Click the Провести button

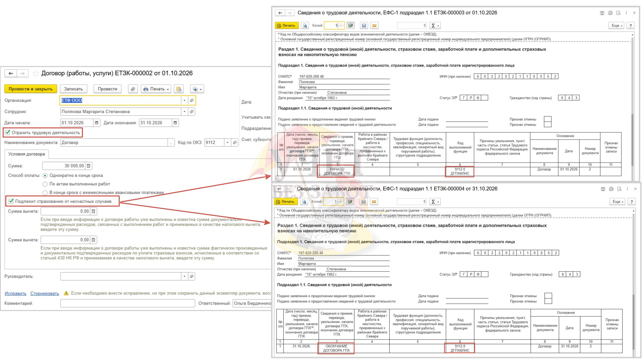pos(107,89)
